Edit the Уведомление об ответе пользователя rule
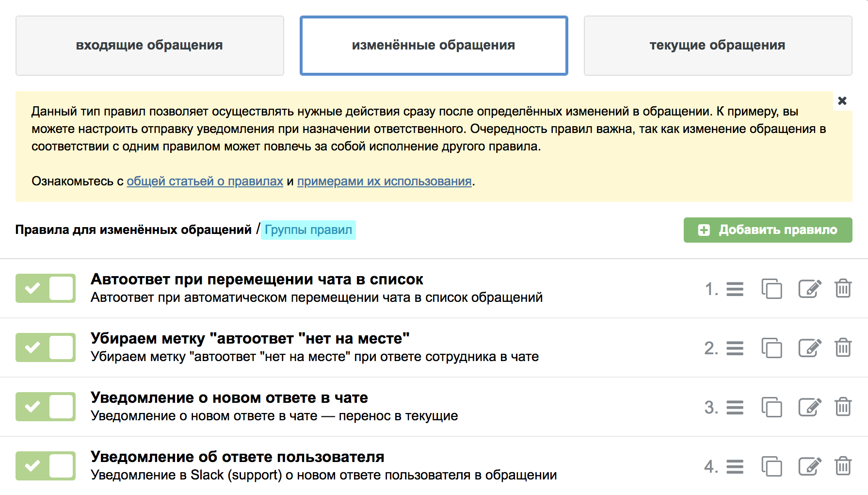This screenshot has height=495, width=868. coord(810,466)
